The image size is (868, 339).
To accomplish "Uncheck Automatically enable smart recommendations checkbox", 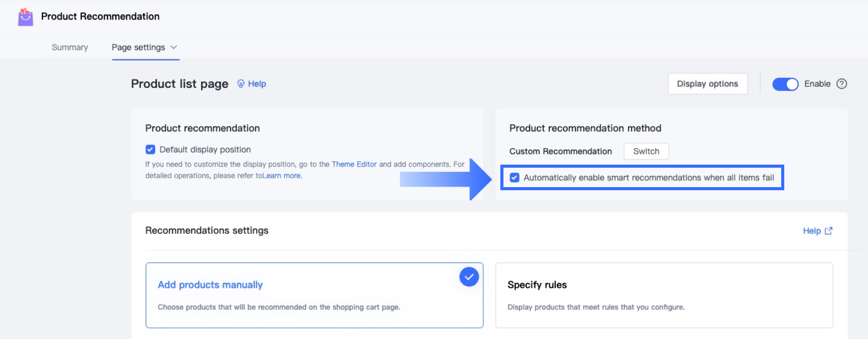I will (515, 177).
